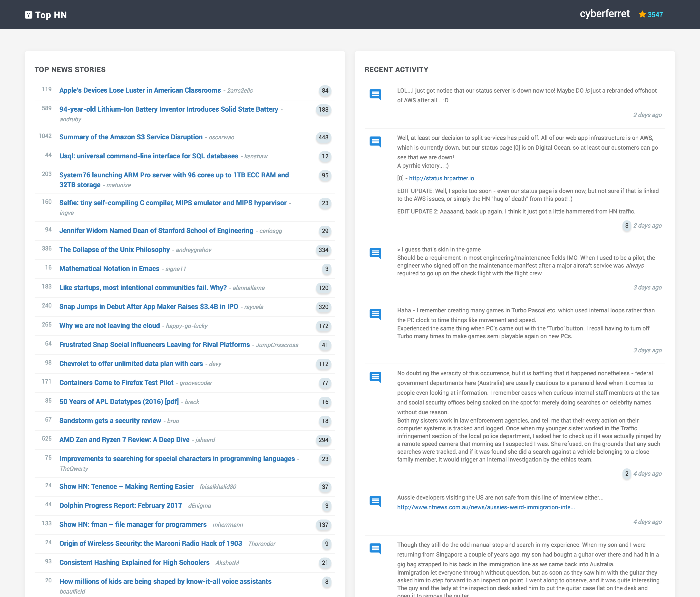The height and width of the screenshot is (597, 700).
Task: Open the Summary of the Amazon S3 Service Disruption story
Action: 131,137
